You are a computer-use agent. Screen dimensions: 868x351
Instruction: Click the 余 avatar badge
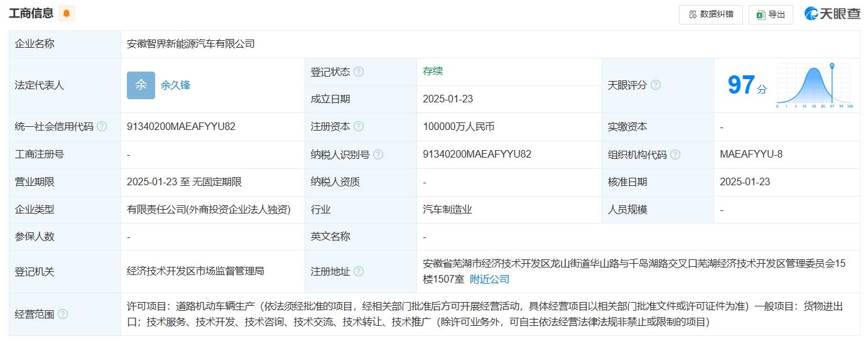141,85
